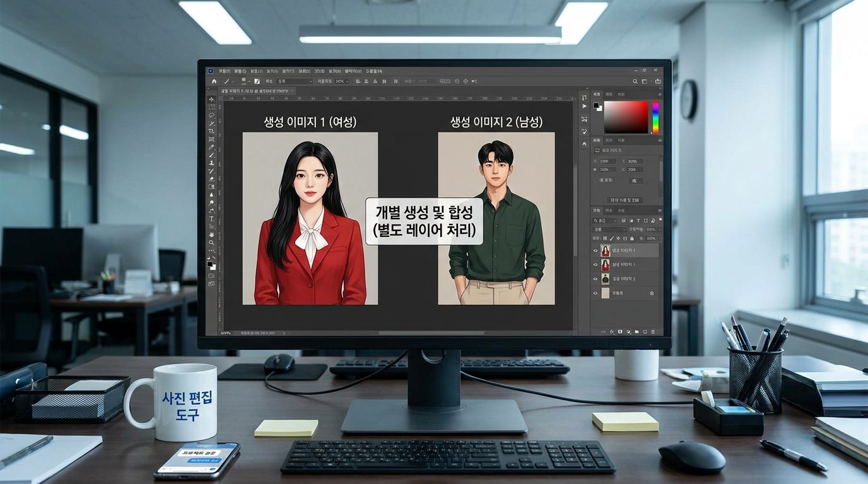Click the Home icon in the options bar

coord(214,81)
